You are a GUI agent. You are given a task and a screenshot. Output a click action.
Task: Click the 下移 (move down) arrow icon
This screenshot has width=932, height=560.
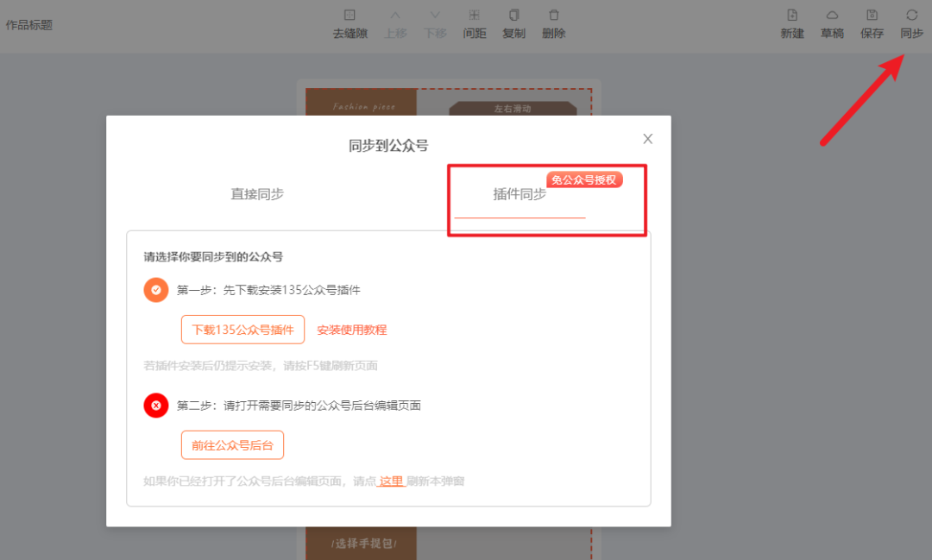(435, 16)
